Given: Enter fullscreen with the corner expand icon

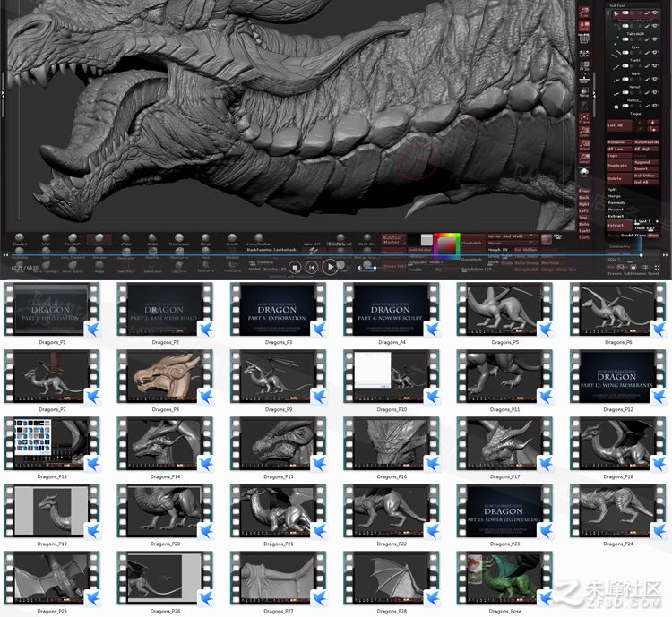Looking at the screenshot, I should [x=658, y=268].
